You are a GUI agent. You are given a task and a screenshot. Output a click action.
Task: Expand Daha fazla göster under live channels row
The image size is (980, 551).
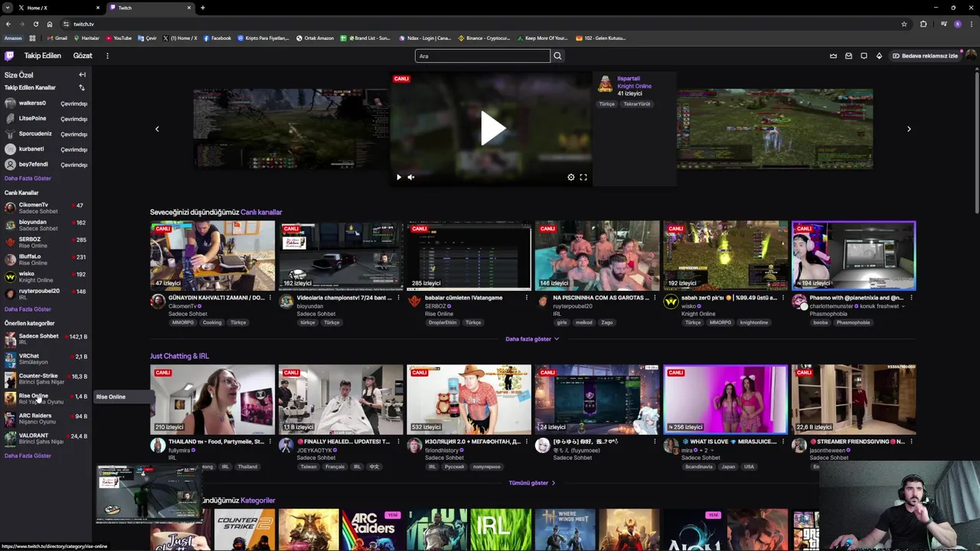click(532, 339)
